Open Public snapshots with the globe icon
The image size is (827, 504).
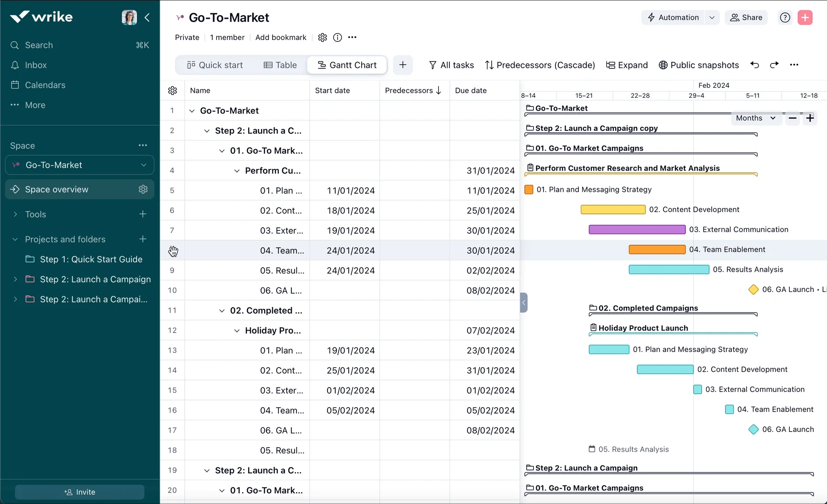tap(699, 65)
